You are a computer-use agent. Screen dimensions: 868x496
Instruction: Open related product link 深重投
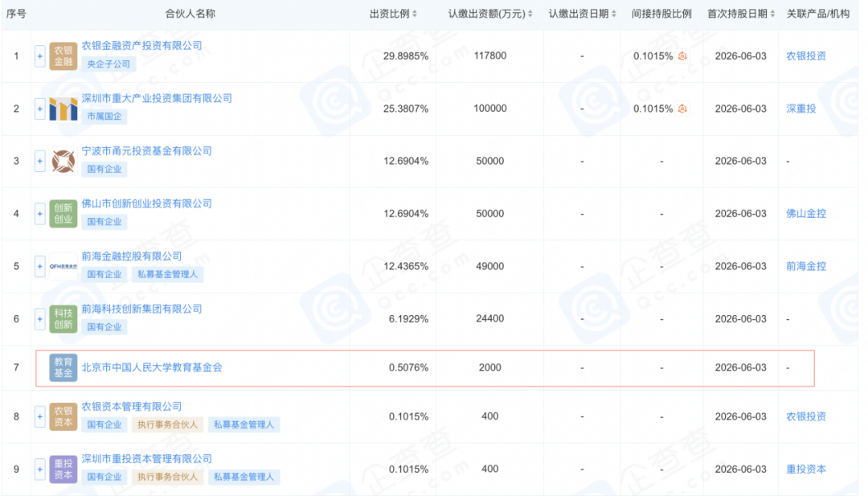(801, 109)
